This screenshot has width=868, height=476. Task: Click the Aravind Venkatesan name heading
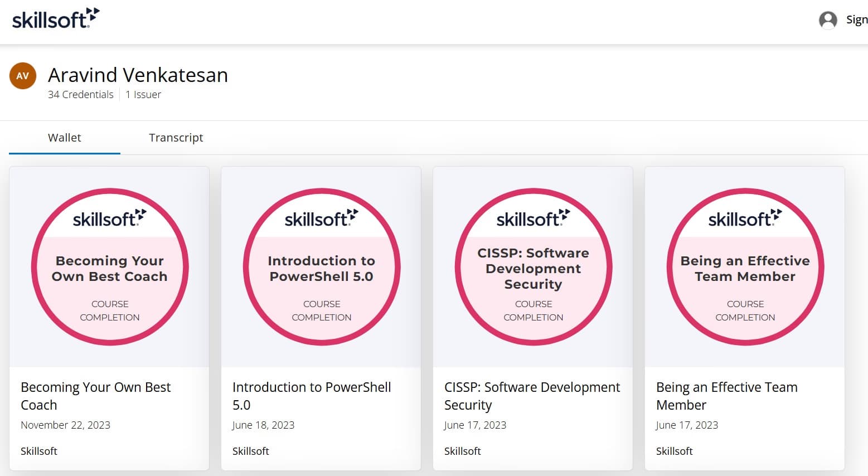pyautogui.click(x=138, y=75)
